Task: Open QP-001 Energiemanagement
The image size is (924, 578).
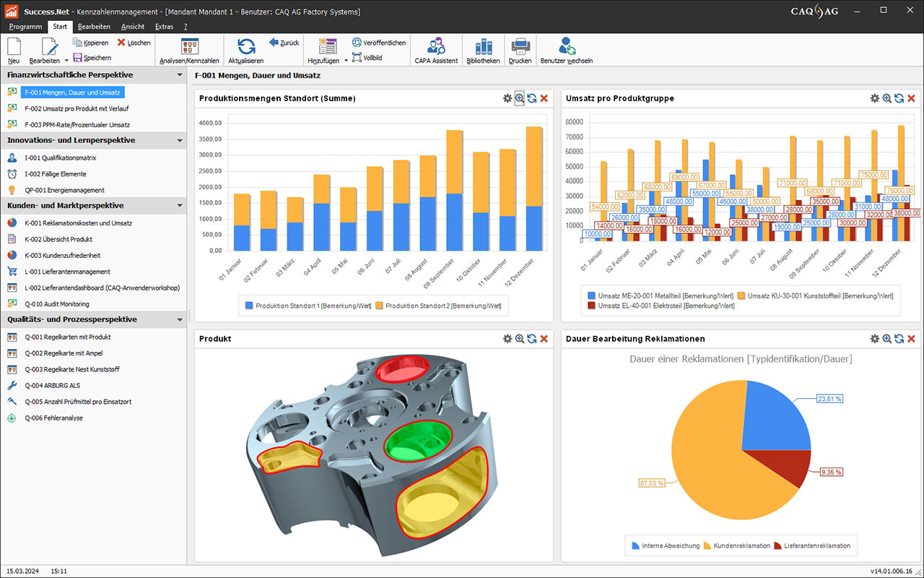Action: point(64,190)
